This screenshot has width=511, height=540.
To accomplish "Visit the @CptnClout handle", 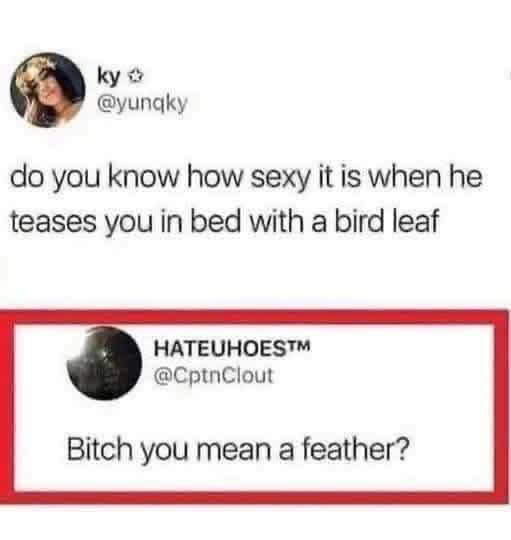I will (213, 375).
